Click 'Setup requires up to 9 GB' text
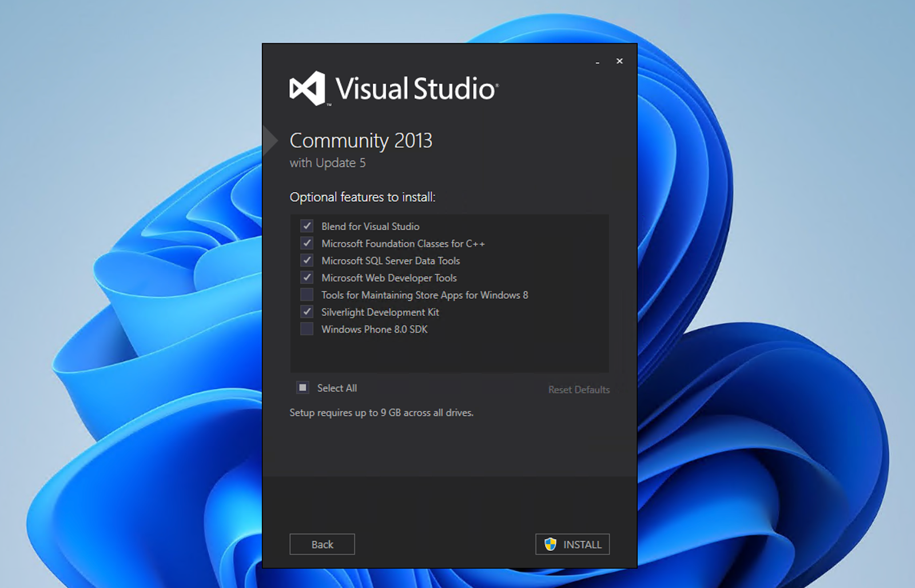915x588 pixels. 381,413
